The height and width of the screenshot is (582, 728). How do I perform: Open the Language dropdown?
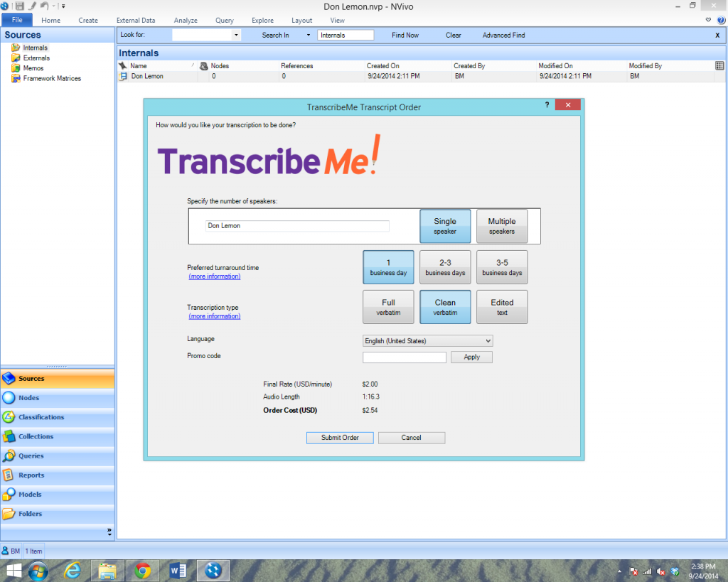coord(427,340)
